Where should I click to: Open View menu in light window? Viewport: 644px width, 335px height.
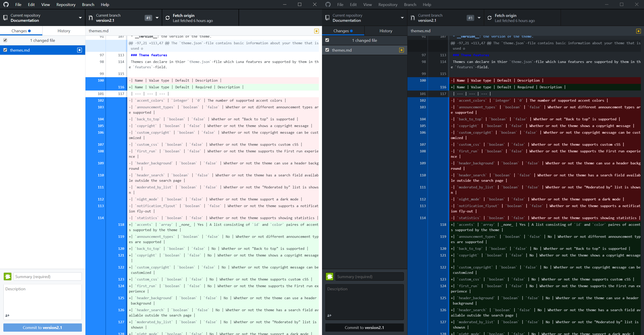pyautogui.click(x=45, y=4)
